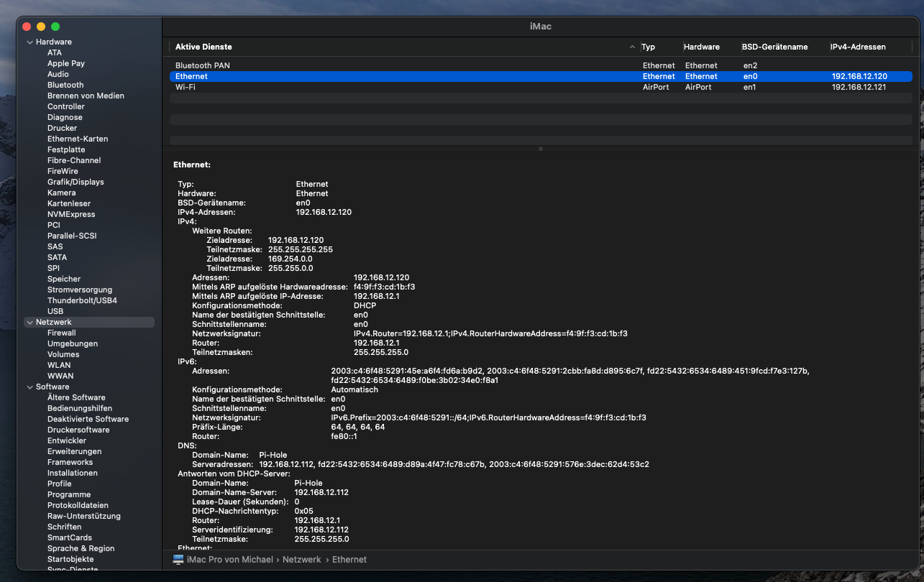Sort by the BSD-Gerätename column header
The height and width of the screenshot is (582, 924).
pyautogui.click(x=776, y=47)
